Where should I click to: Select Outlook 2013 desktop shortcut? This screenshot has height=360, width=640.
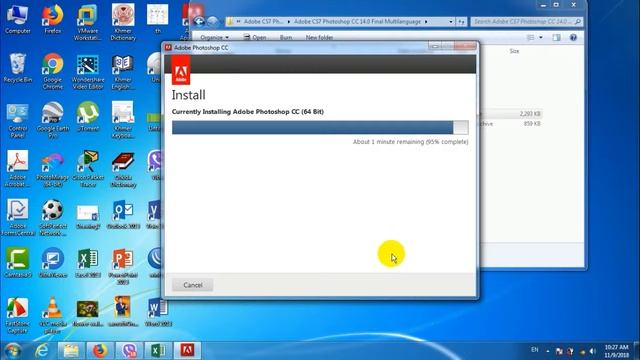tap(123, 215)
